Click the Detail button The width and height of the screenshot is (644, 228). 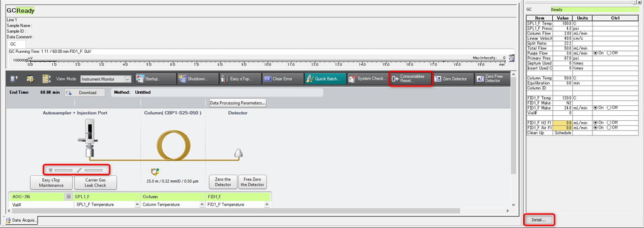539,220
